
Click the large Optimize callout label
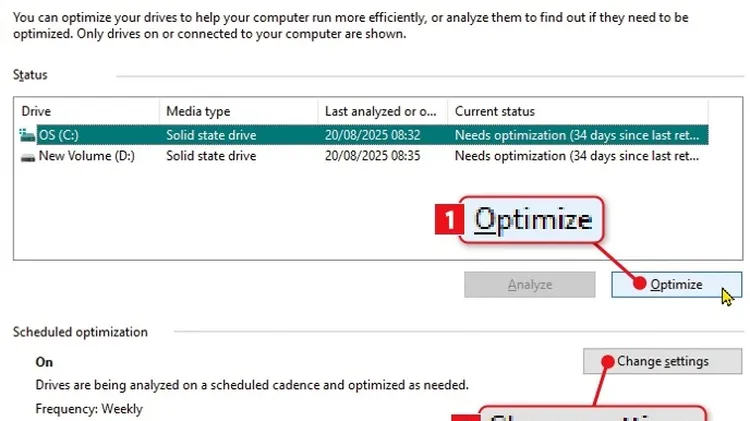point(533,219)
